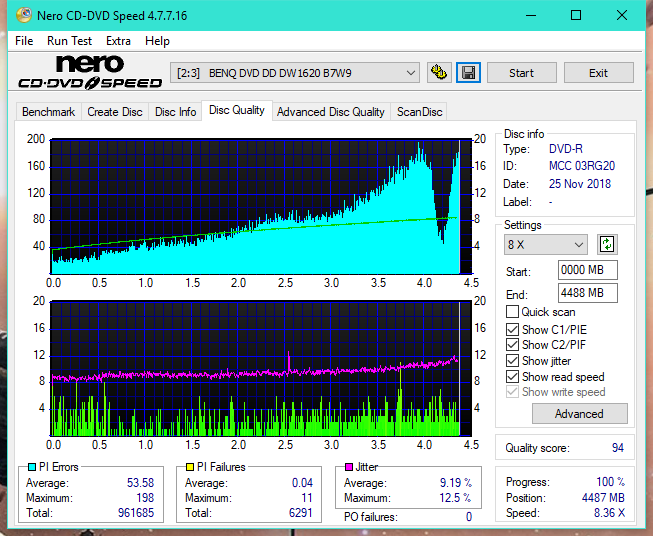Click the PI Errors graph area
The image size is (653, 536).
(261, 206)
